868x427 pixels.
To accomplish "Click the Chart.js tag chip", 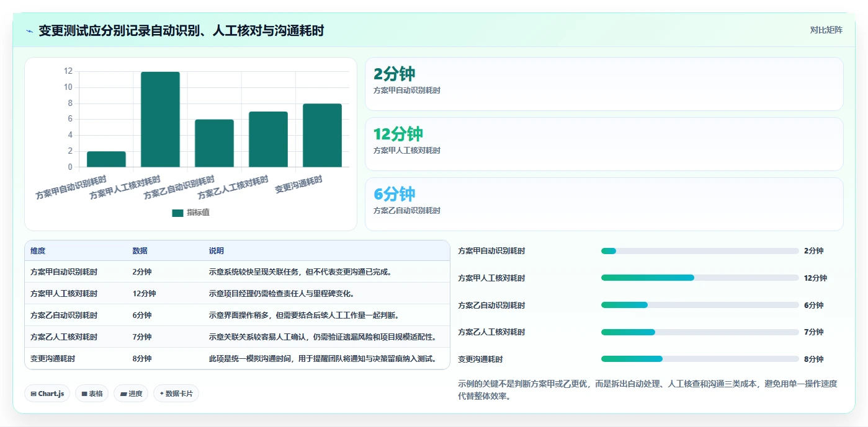I will click(x=47, y=394).
